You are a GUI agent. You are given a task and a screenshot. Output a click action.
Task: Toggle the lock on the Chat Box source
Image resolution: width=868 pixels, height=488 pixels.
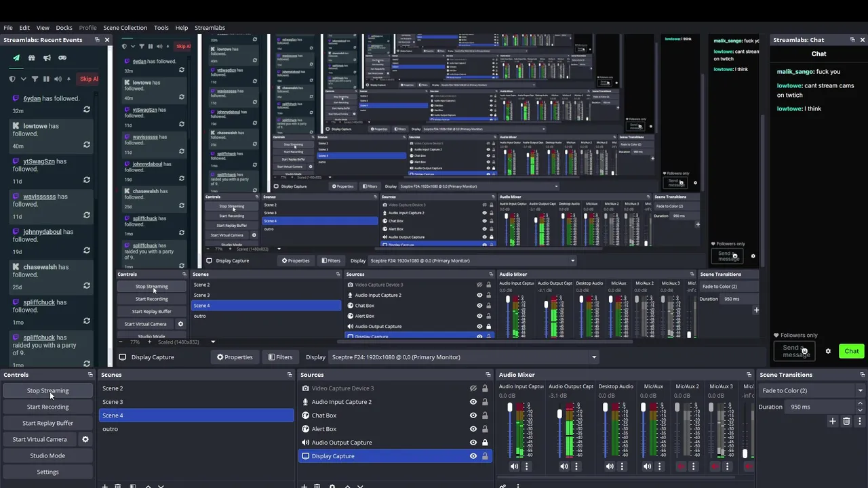[x=485, y=415]
